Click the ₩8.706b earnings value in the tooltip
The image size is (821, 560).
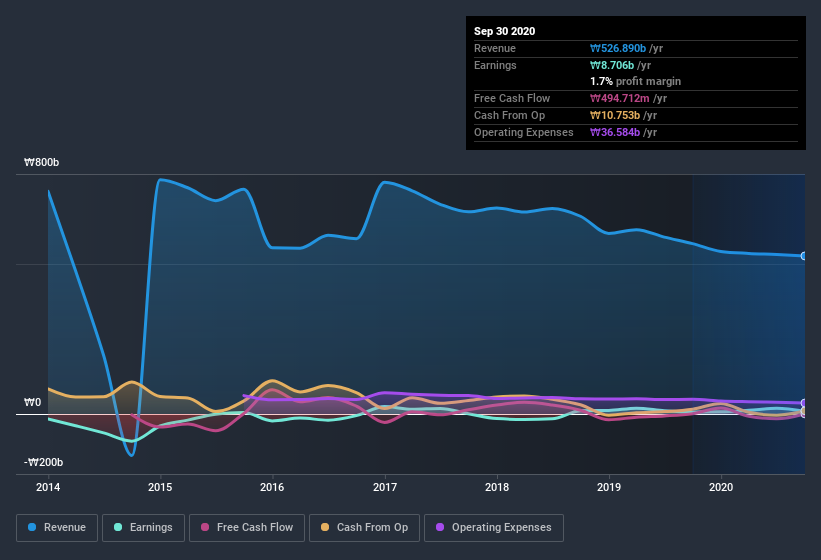pos(612,65)
